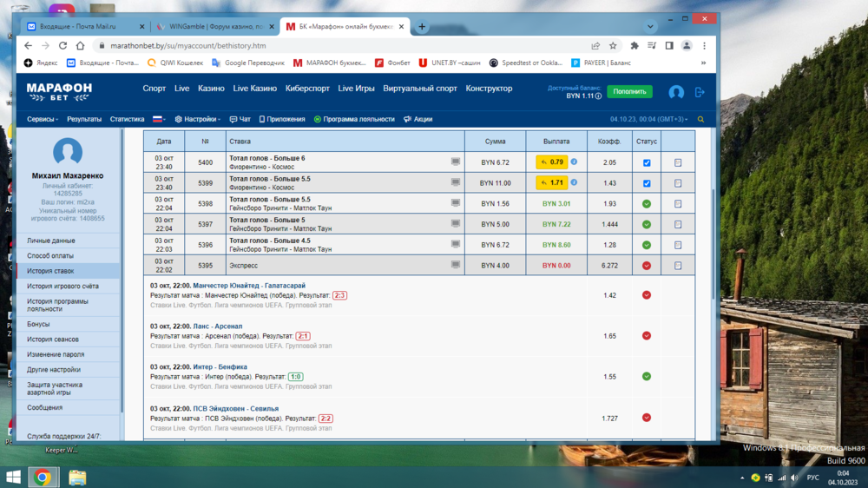This screenshot has height=488, width=868.
Task: Open comment icon on Экспресс bet 5395
Action: tap(455, 265)
